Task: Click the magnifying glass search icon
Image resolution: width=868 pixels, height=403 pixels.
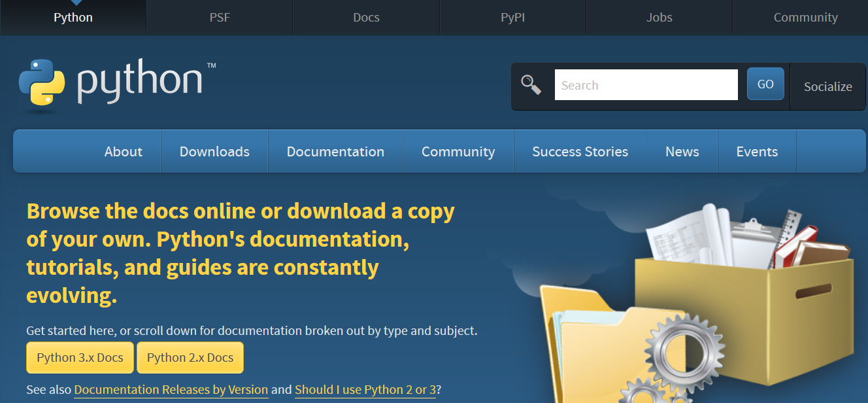Action: tap(531, 85)
